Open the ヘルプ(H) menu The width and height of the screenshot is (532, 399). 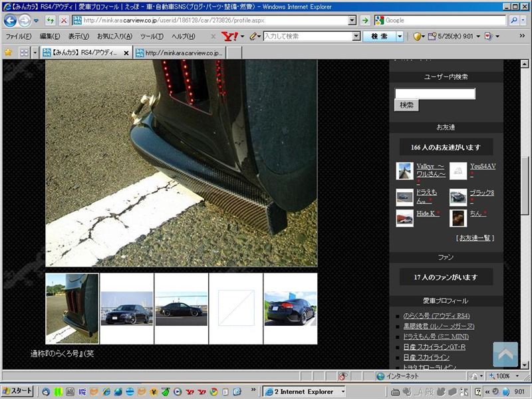(184, 36)
